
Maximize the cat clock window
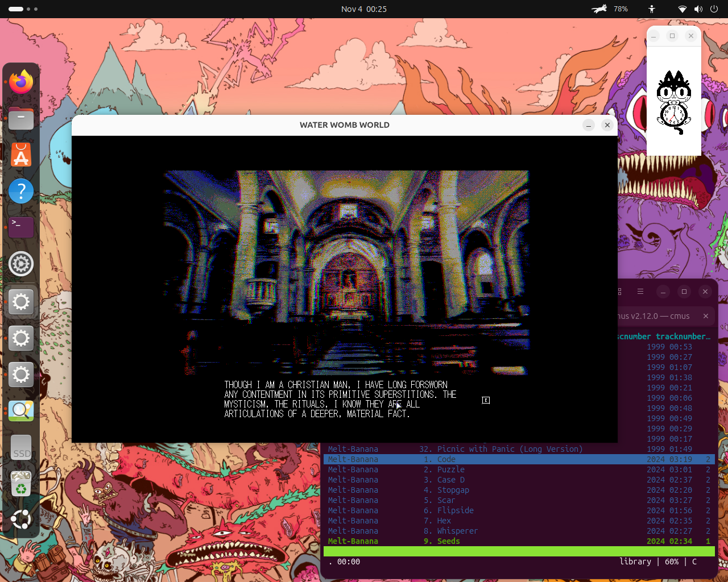[672, 36]
